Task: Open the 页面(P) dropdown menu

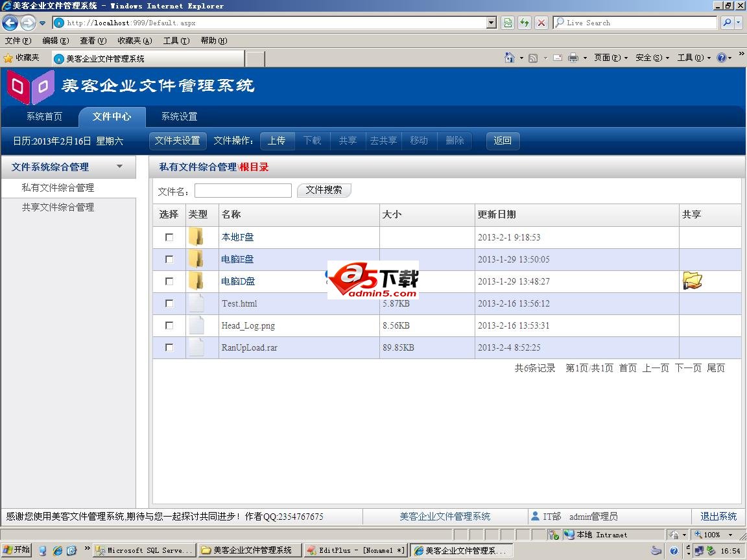Action: pyautogui.click(x=611, y=58)
